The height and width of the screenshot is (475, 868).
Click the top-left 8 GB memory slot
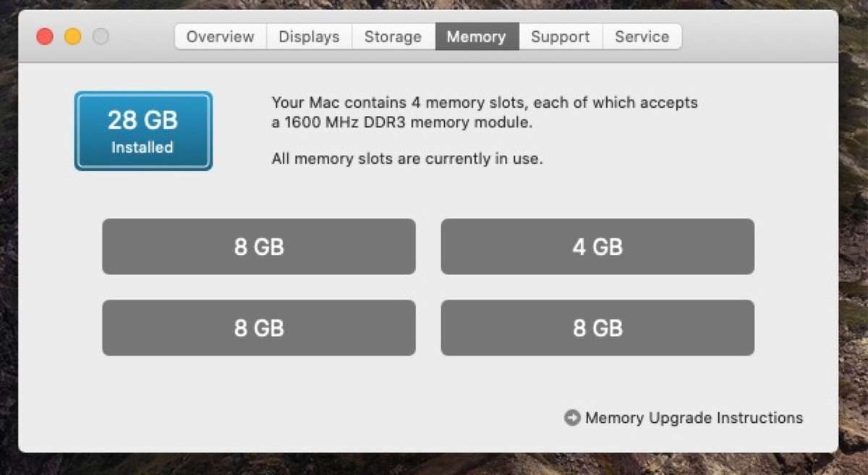click(x=258, y=246)
